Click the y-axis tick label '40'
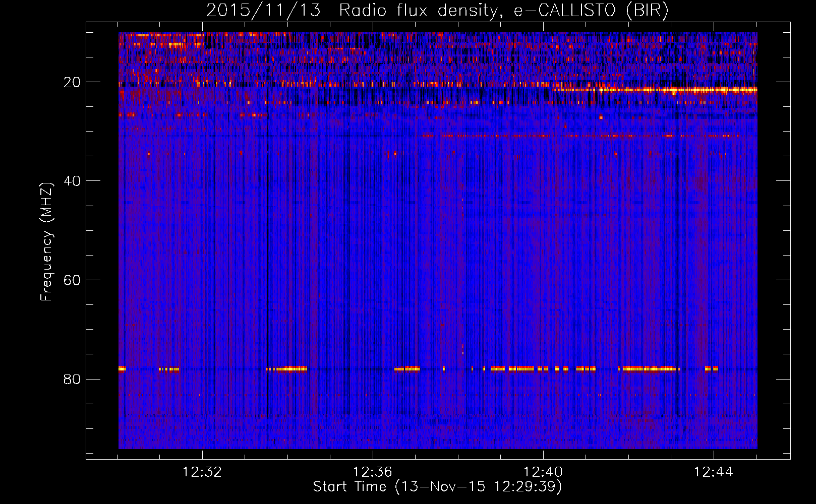This screenshot has width=816, height=504. point(73,181)
